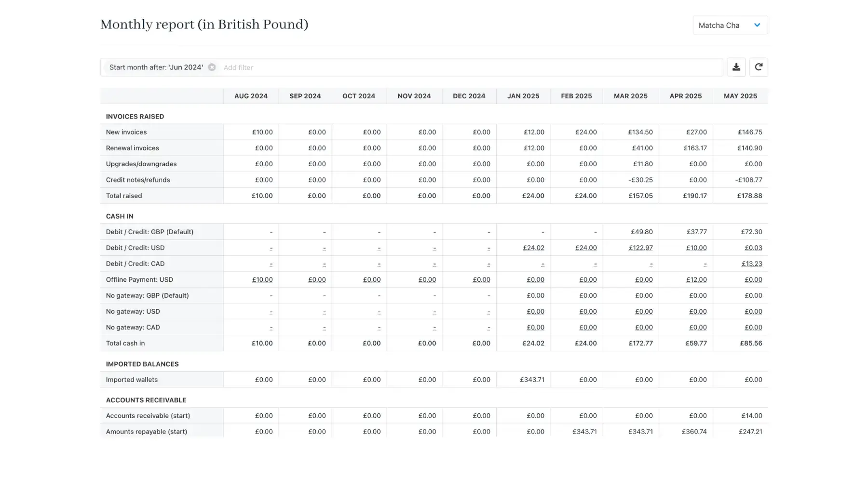Click the £24.00 USD value for Feb 2025

[x=586, y=248]
